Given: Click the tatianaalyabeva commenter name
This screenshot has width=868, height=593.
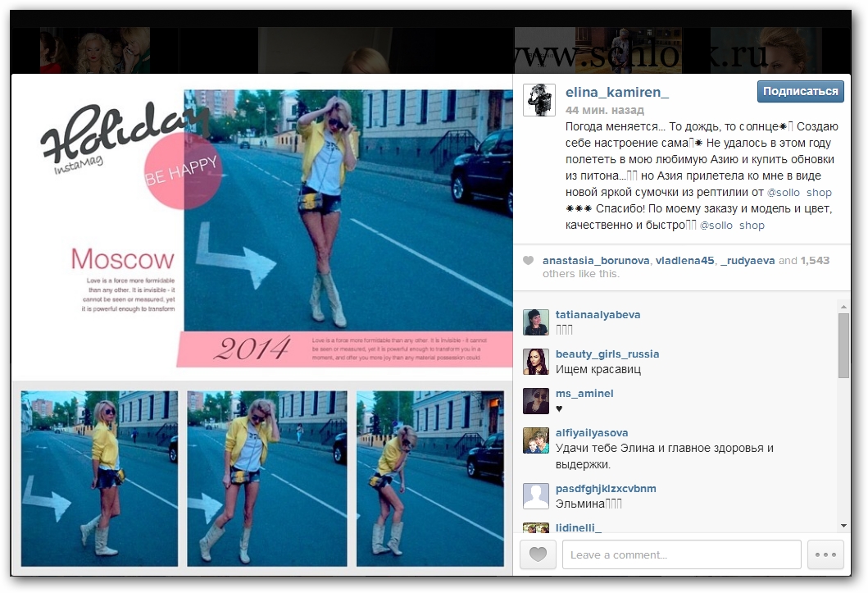Looking at the screenshot, I should 598,315.
